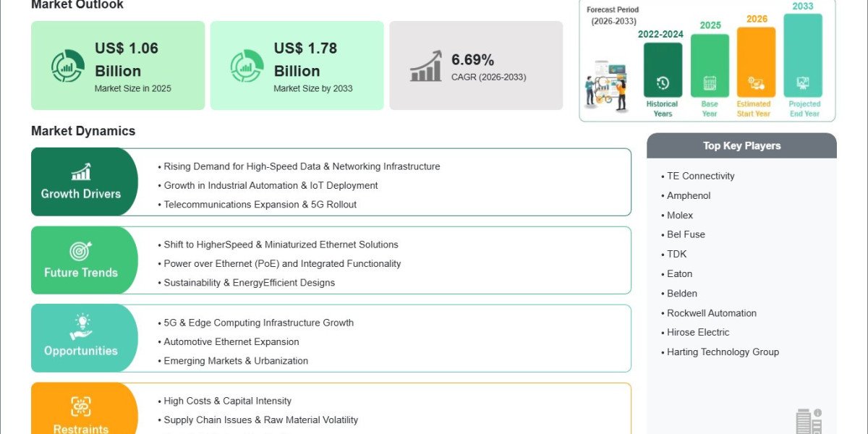
Task: Select the 2026 Estimated Start Year bar
Action: pyautogui.click(x=756, y=62)
